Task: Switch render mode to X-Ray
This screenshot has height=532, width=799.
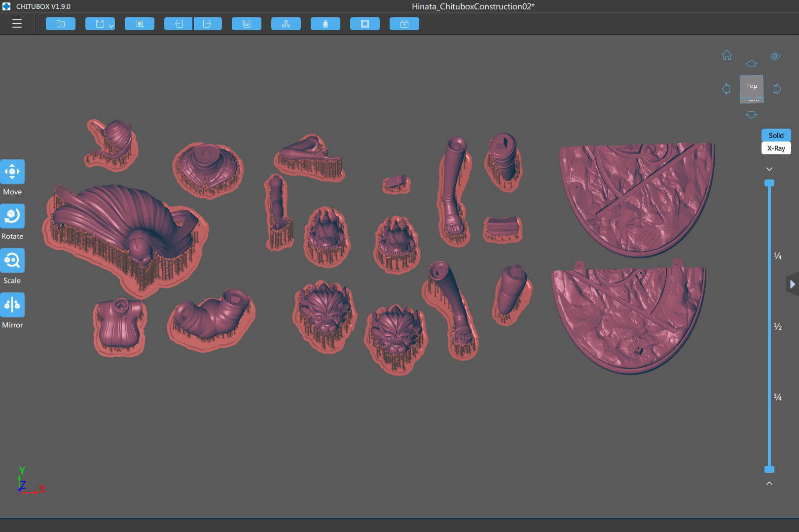Action: point(776,148)
